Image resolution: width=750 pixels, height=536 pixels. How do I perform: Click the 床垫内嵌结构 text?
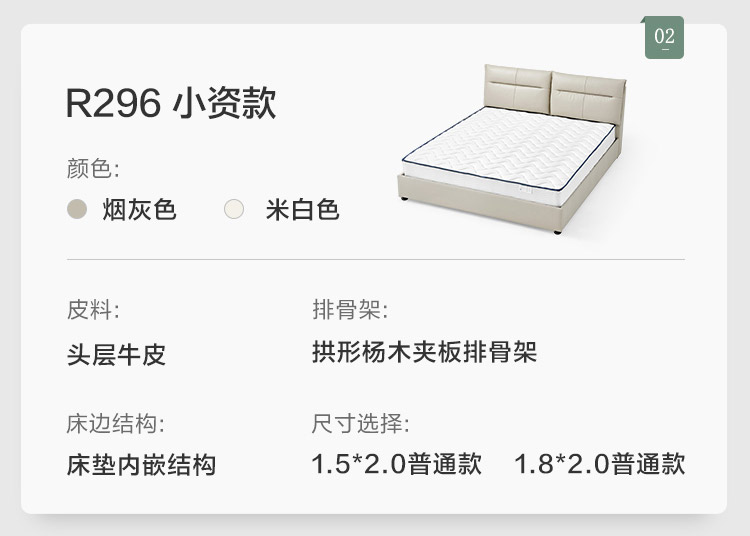coord(141,464)
